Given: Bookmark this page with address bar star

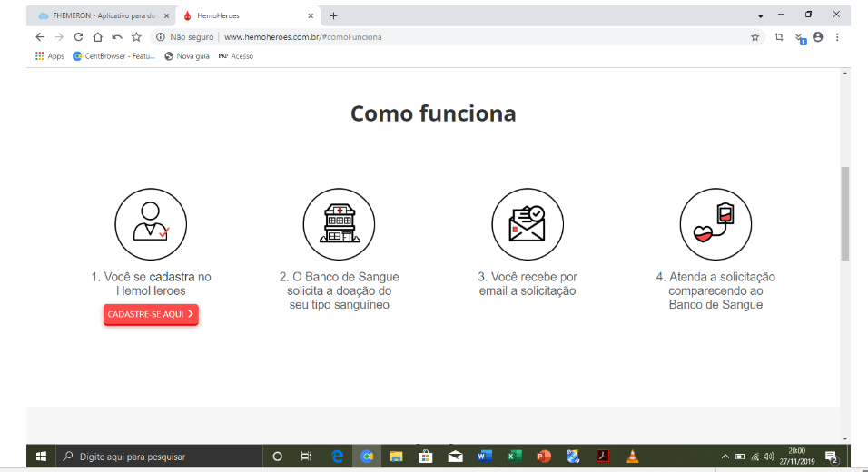Looking at the screenshot, I should coord(755,37).
